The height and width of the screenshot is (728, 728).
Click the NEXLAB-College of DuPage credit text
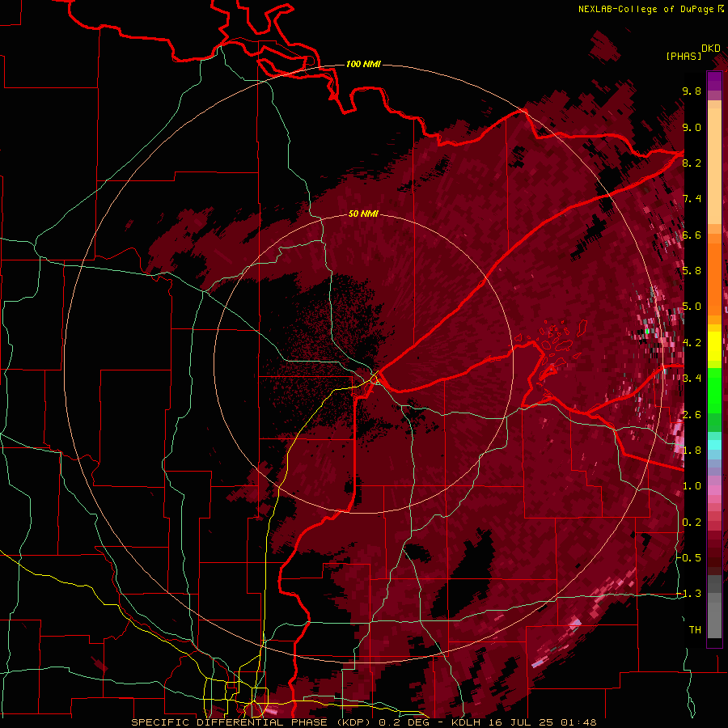[650, 9]
